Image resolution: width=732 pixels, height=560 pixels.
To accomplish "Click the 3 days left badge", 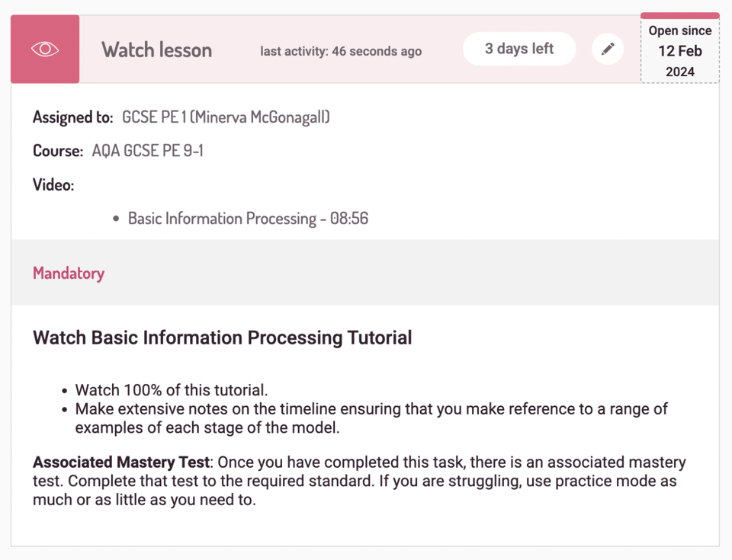I will (519, 49).
